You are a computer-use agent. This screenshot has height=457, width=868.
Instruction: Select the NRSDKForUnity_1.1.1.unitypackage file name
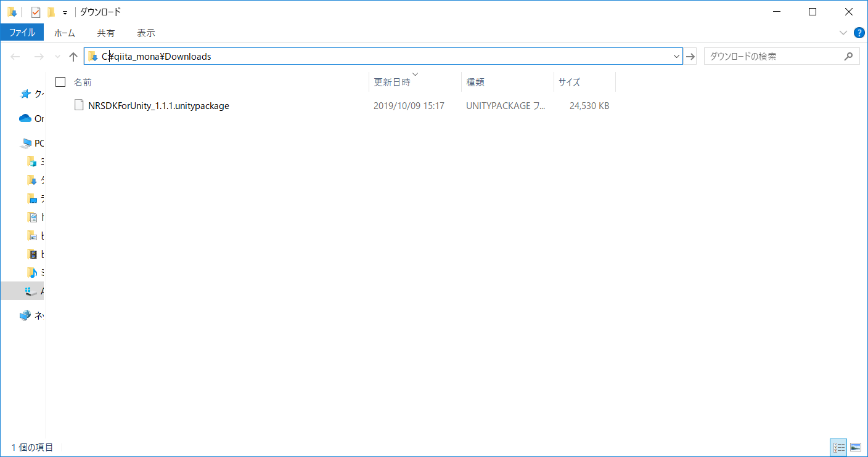point(158,106)
